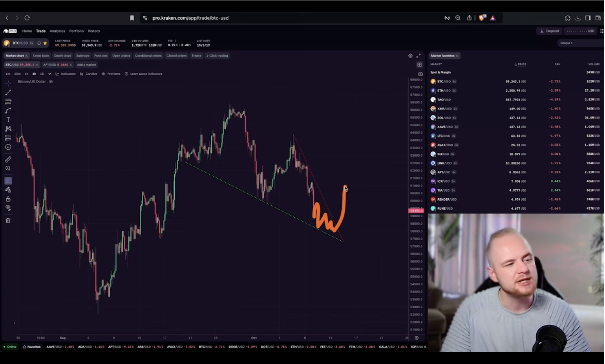Open Brave Shields icon
605x364 pixels.
482,18
